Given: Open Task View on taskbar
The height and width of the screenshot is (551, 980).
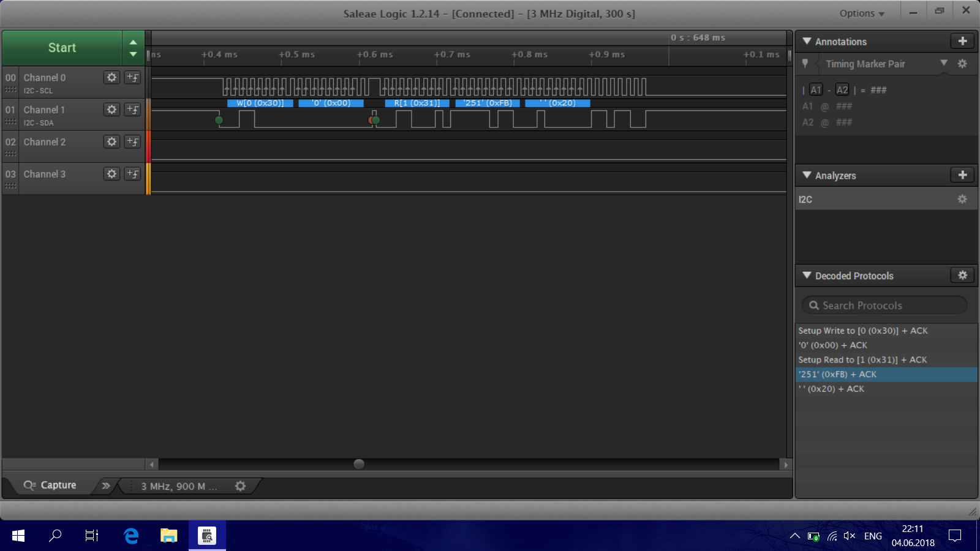Looking at the screenshot, I should point(92,536).
